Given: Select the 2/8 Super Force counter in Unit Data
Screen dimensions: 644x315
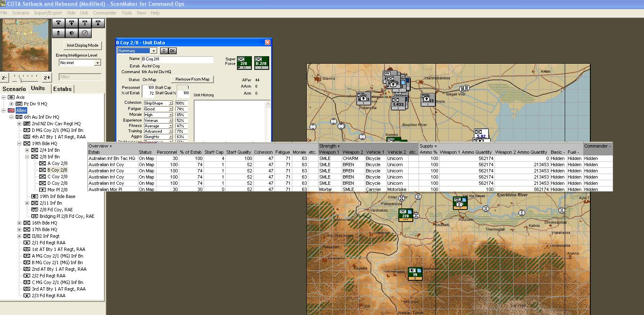Looking at the screenshot, I should tap(244, 63).
